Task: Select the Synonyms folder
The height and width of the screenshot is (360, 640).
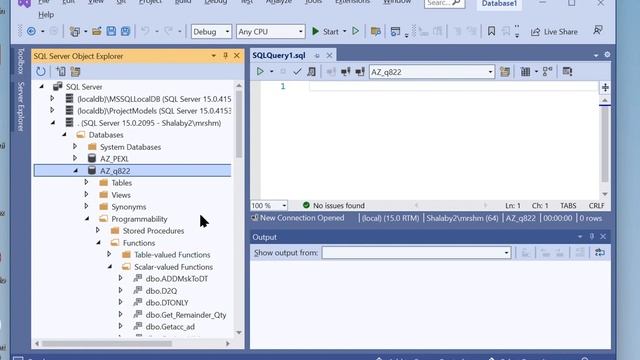Action: coord(129,207)
